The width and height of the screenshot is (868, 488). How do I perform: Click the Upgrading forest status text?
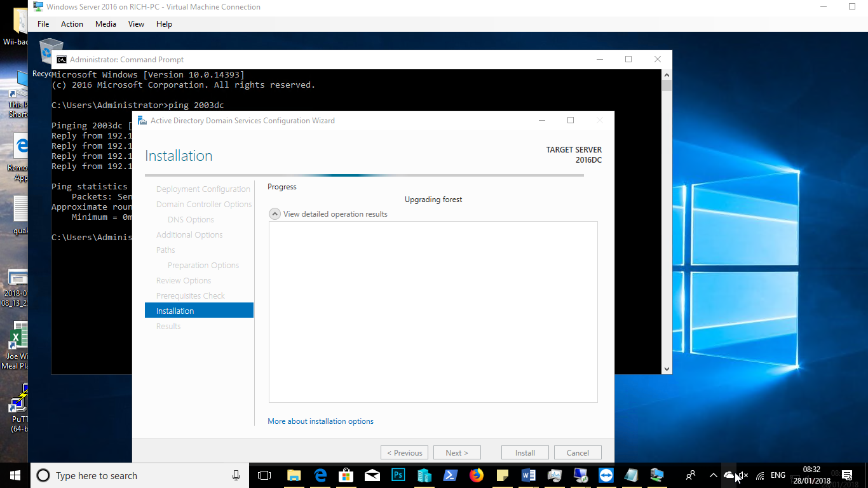(433, 200)
